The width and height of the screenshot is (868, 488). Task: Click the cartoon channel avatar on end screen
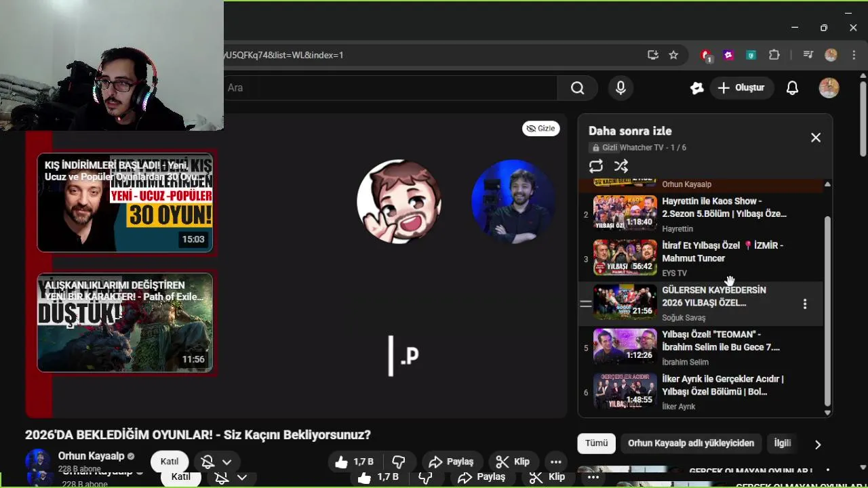[399, 201]
